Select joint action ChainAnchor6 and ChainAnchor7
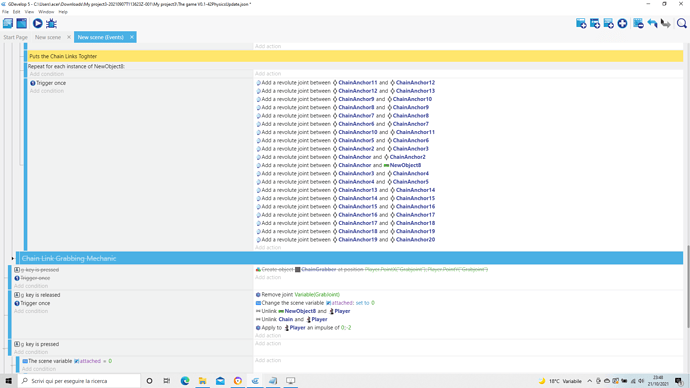The width and height of the screenshot is (690, 388). tap(342, 124)
